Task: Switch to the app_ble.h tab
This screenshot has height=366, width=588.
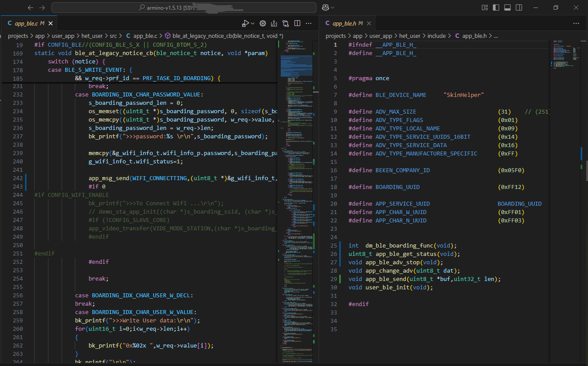Action: 348,23
